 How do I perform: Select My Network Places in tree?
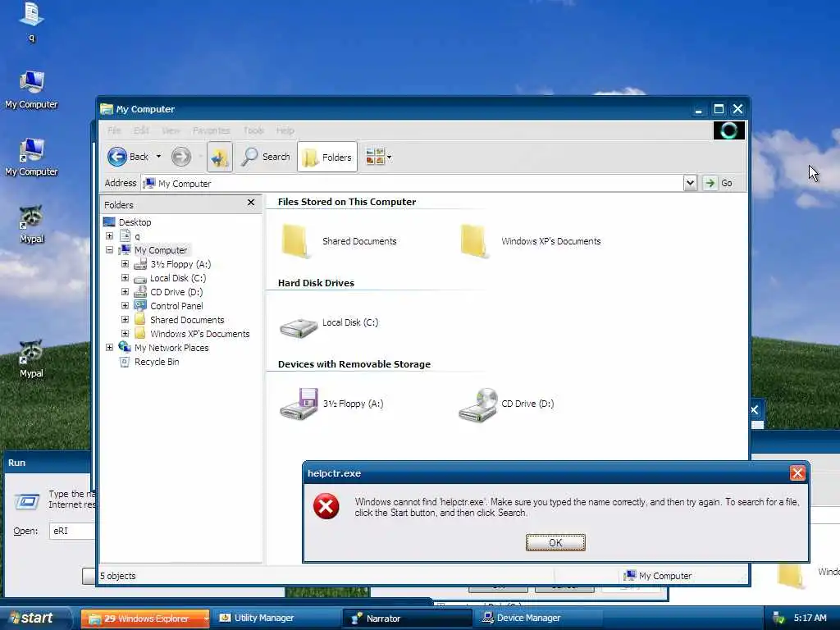point(171,348)
